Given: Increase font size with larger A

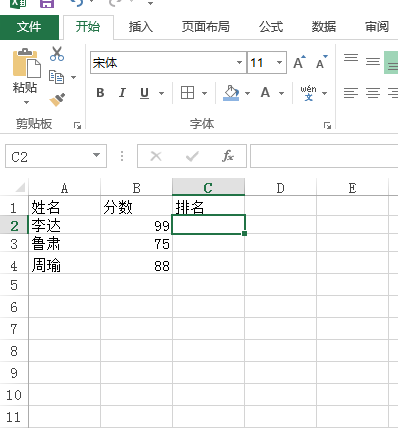Looking at the screenshot, I should tap(299, 62).
